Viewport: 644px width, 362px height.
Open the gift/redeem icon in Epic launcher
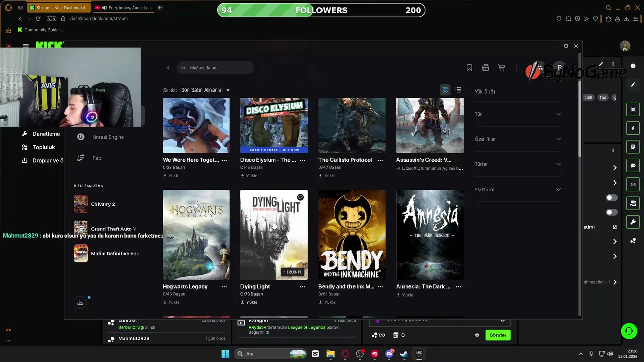(486, 67)
